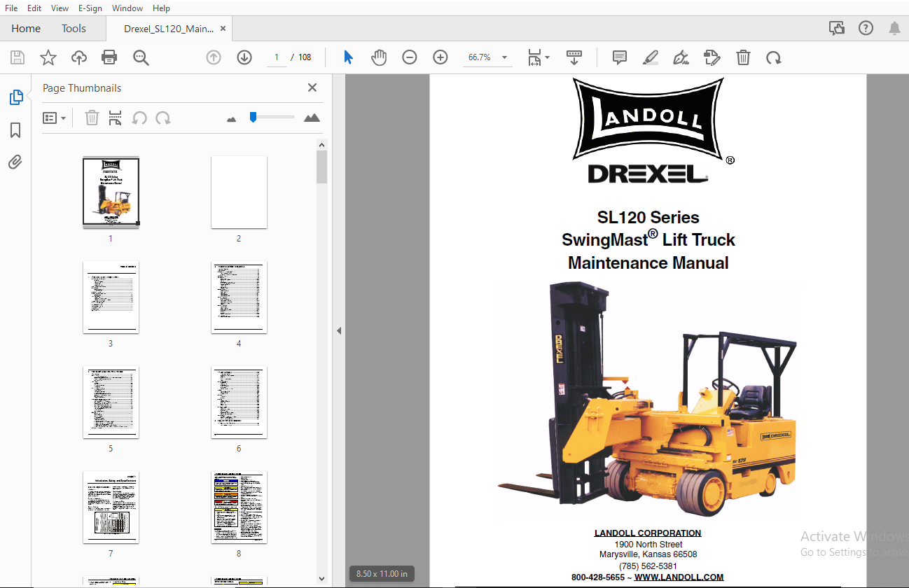
Task: Zoom out with the minus button
Action: pyautogui.click(x=410, y=57)
